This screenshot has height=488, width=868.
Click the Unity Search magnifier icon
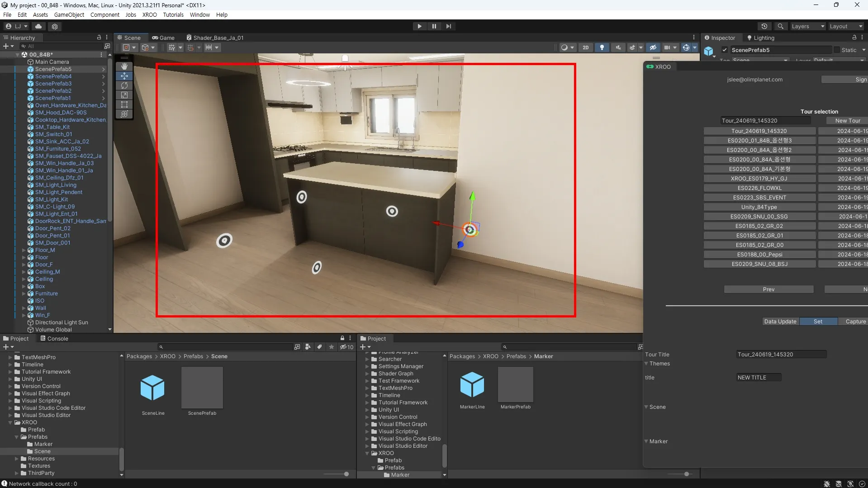pyautogui.click(x=780, y=26)
